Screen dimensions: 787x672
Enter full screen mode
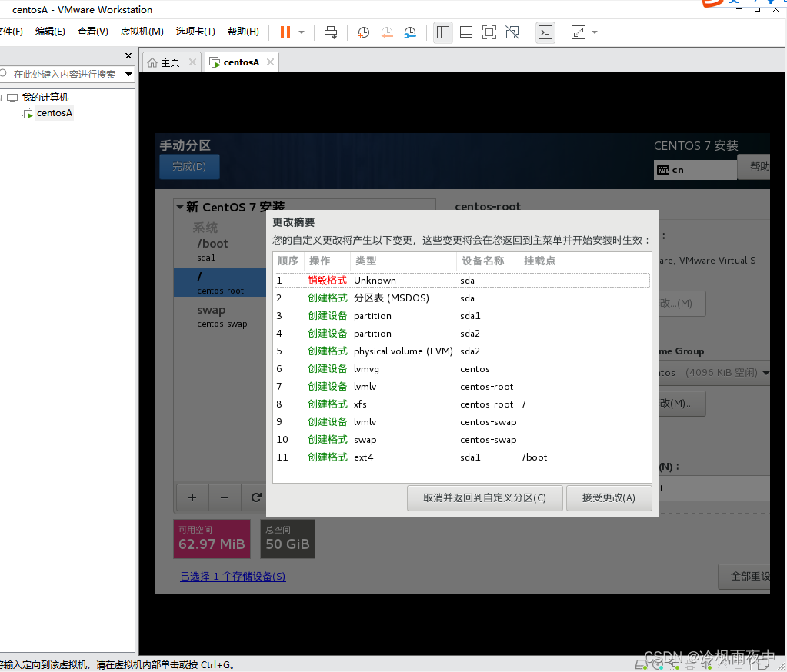point(489,32)
